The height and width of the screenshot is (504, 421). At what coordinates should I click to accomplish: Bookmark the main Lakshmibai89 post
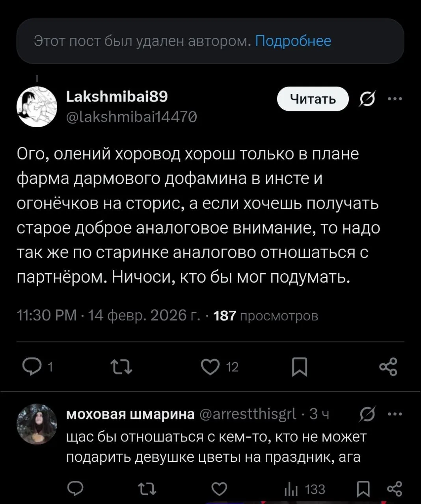click(299, 367)
